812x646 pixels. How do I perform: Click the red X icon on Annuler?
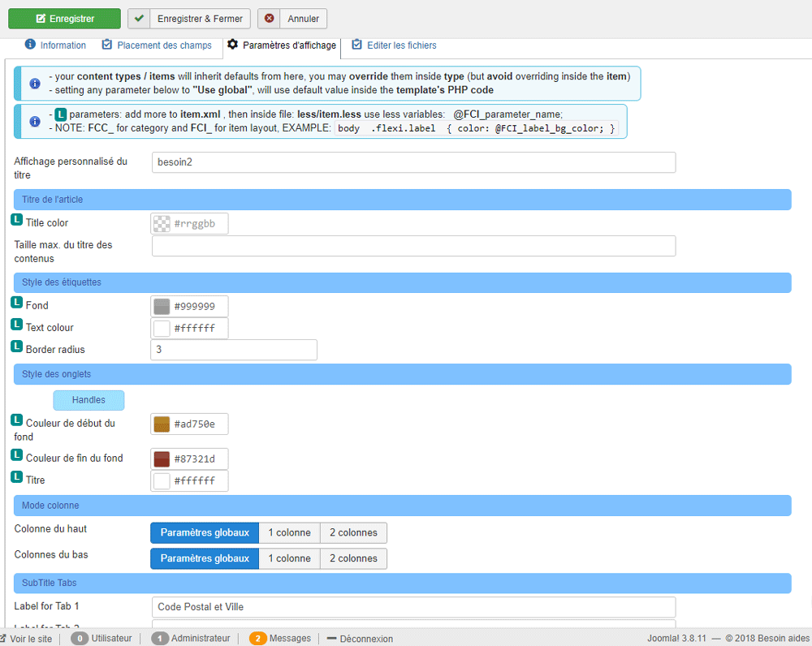pos(270,18)
